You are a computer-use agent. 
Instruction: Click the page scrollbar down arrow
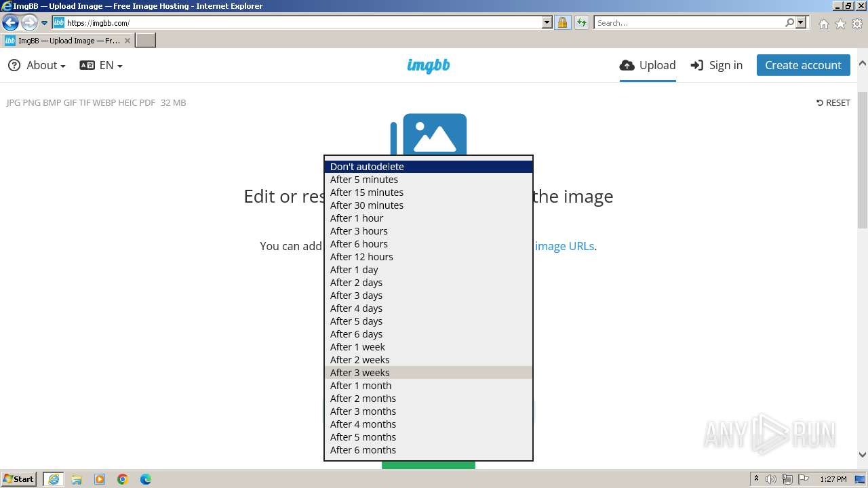click(863, 455)
